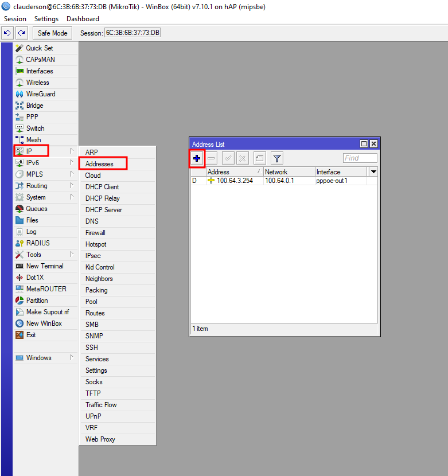
Task: Launch New Terminal from sidebar
Action: click(44, 266)
